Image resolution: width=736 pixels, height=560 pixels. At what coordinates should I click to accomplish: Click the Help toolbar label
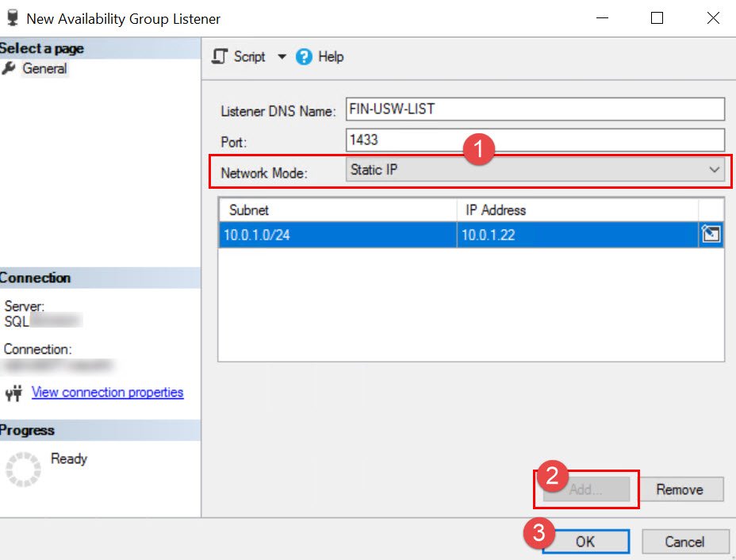[331, 57]
